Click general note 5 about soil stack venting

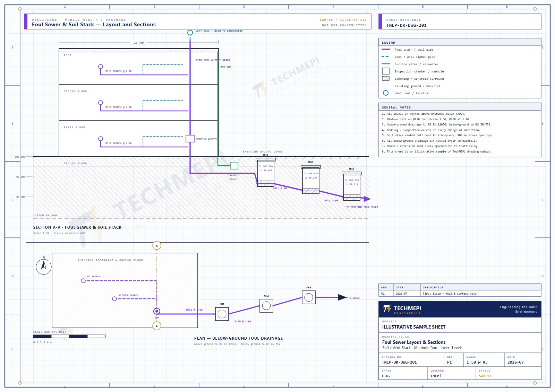[437, 136]
